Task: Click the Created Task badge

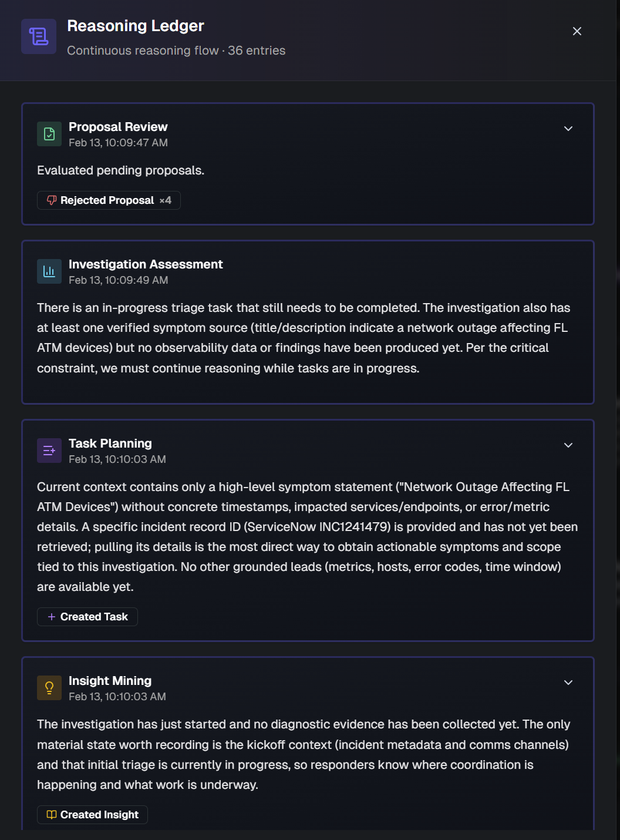Action: point(87,617)
